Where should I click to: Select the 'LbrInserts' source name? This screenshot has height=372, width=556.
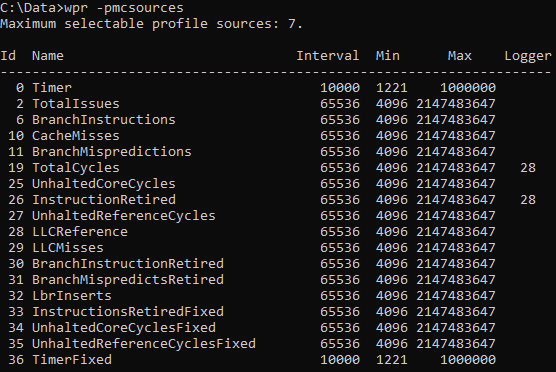click(x=72, y=295)
